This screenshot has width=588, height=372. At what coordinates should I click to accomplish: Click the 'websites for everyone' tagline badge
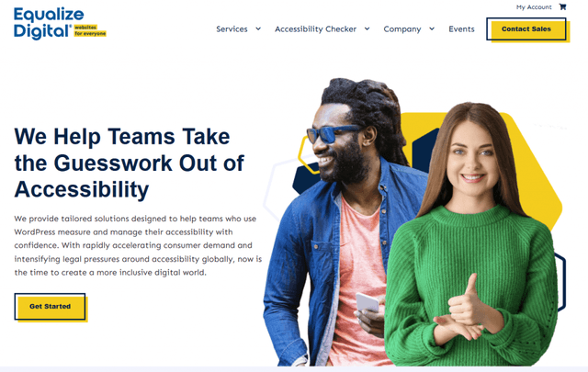click(x=90, y=30)
